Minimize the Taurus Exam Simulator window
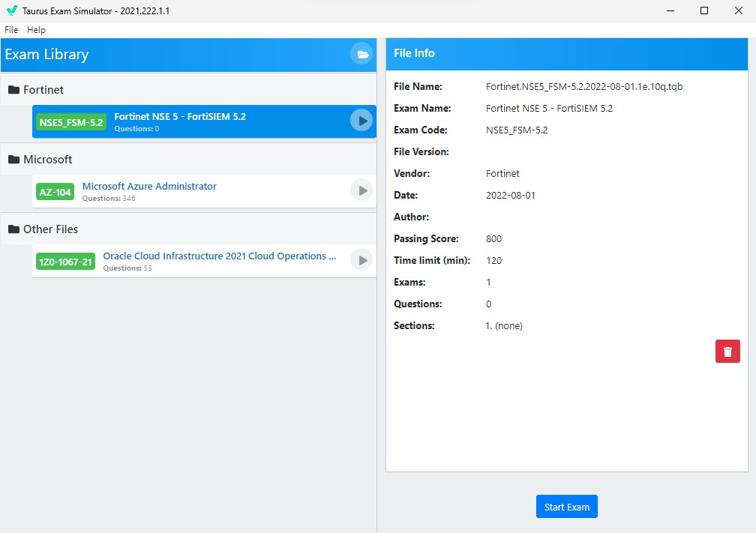 (670, 10)
